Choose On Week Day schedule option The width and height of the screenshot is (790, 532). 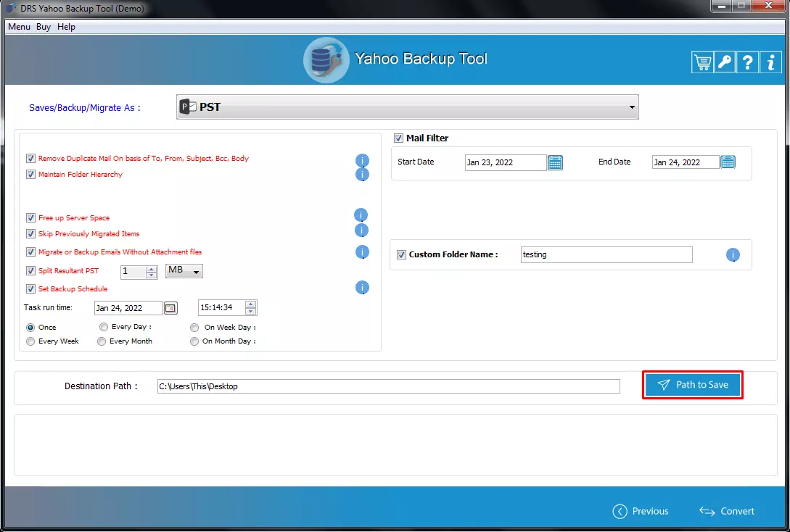click(x=194, y=328)
